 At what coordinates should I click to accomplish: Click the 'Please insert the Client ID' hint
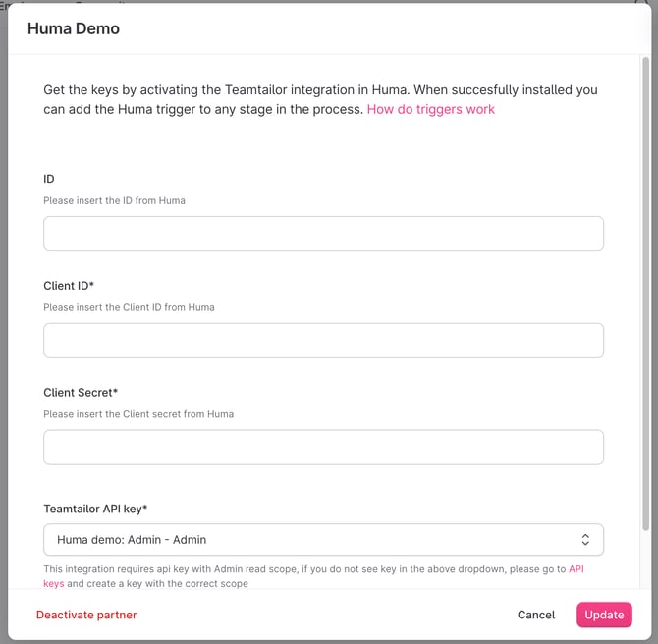pyautogui.click(x=129, y=307)
